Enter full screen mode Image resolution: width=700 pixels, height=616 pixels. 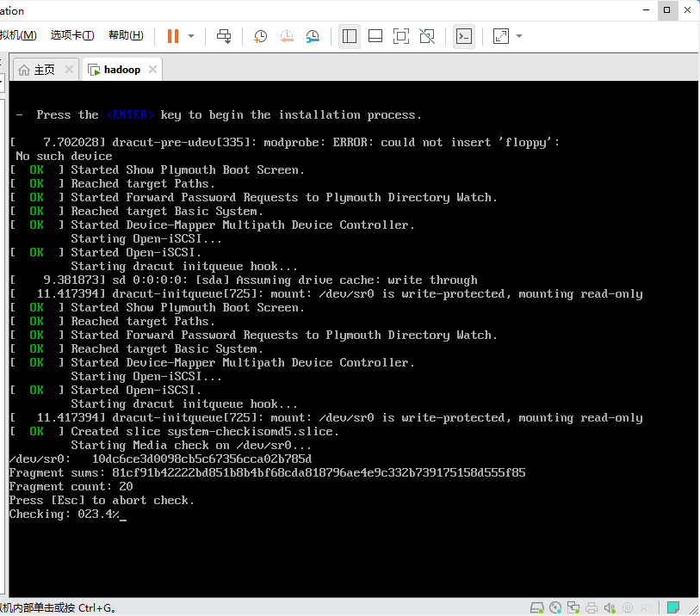point(401,36)
